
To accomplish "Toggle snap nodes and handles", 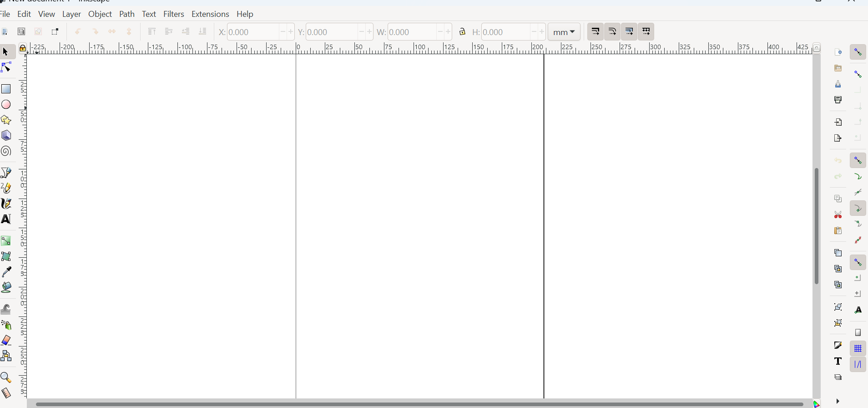I will click(x=858, y=160).
